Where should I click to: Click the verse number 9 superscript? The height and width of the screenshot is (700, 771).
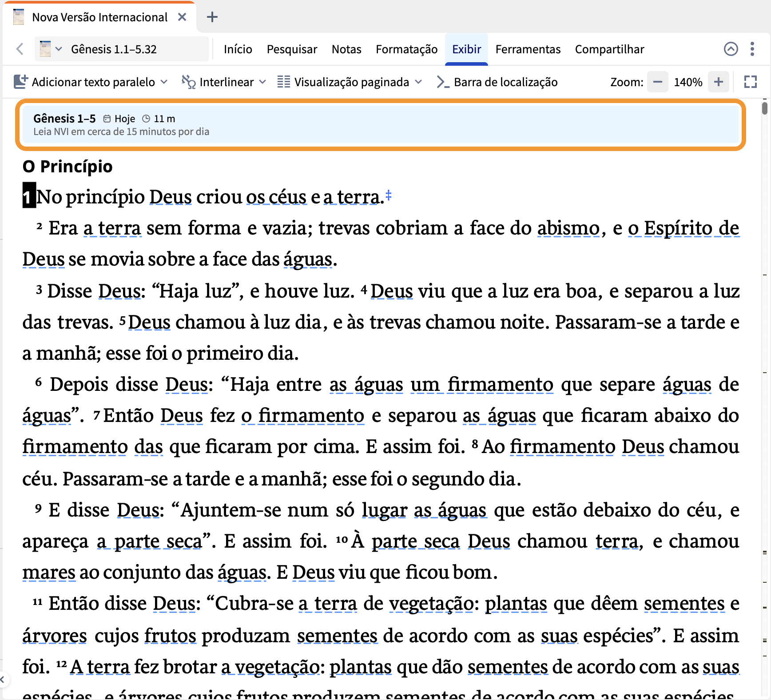(38, 508)
